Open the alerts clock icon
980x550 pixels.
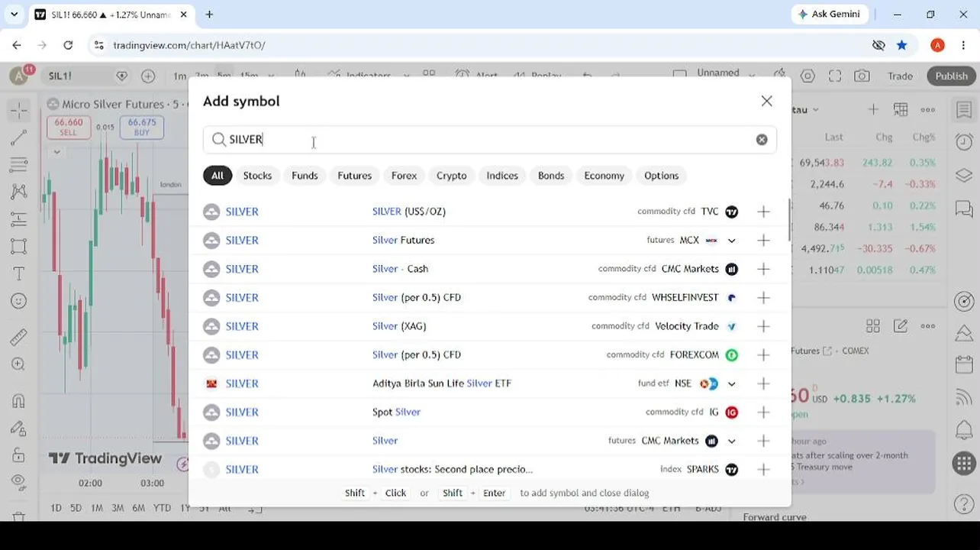pos(964,142)
